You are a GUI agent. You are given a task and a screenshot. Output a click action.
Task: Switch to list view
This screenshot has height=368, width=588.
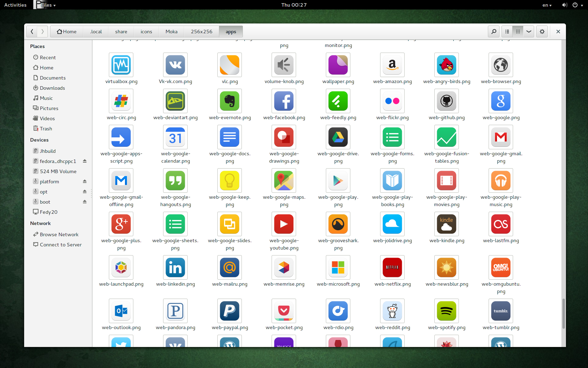click(x=506, y=31)
